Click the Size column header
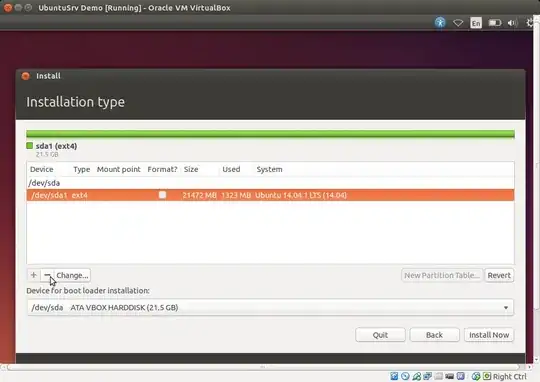 pos(191,169)
